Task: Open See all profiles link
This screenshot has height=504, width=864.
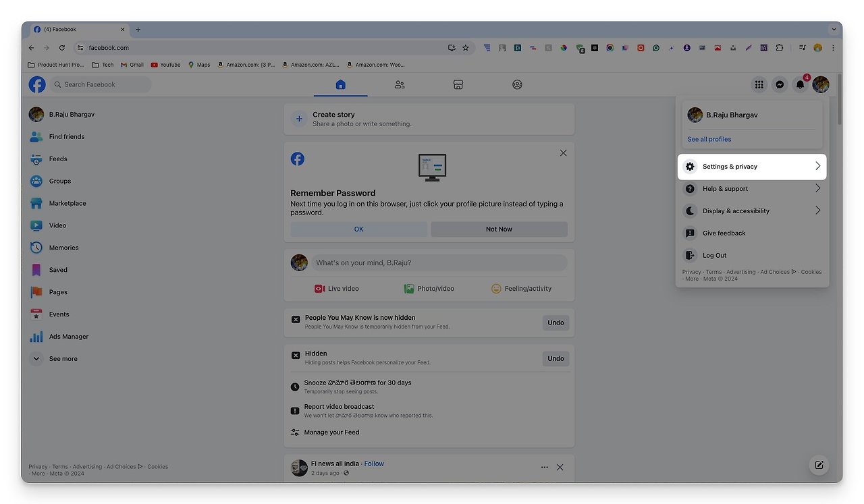Action: point(709,139)
